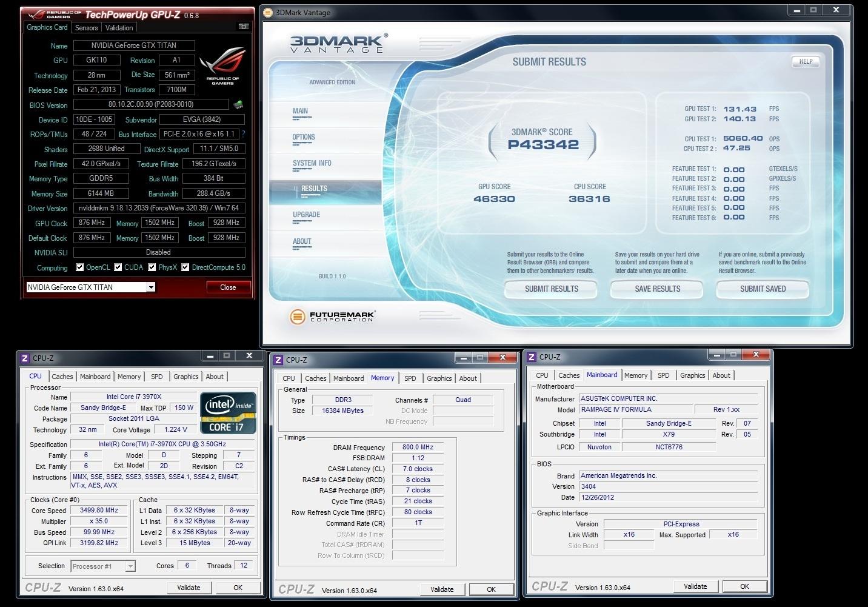This screenshot has width=868, height=607.
Task: Toggle the OpenCL checkbox
Action: coord(79,267)
